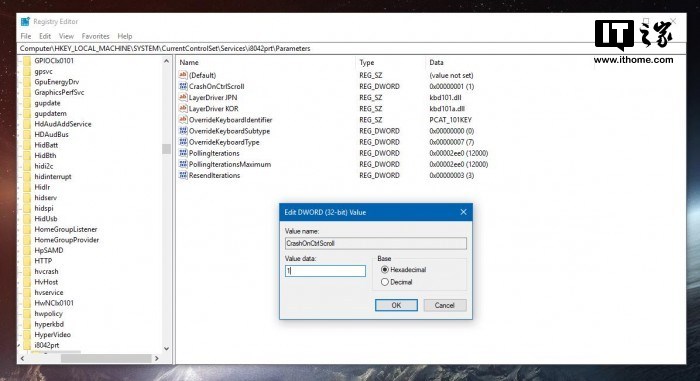This screenshot has height=381, width=700.
Task: Click the HTTP folder icon
Action: click(27, 261)
